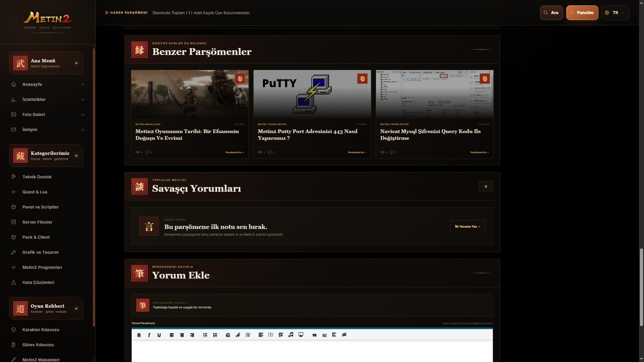
Task: Open Panelim user panel
Action: (582, 13)
